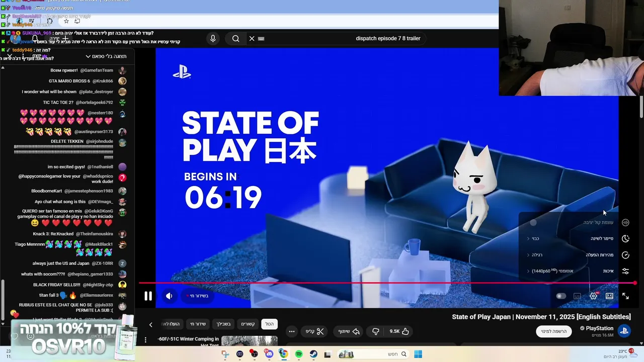Click the 'DELETE TEKKEN' chat message

coord(64,149)
